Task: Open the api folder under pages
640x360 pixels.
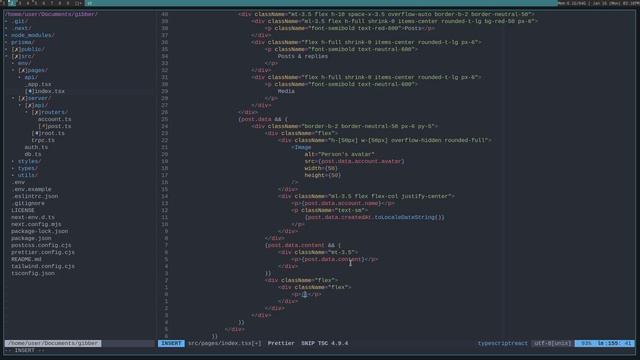Action: pos(31,77)
